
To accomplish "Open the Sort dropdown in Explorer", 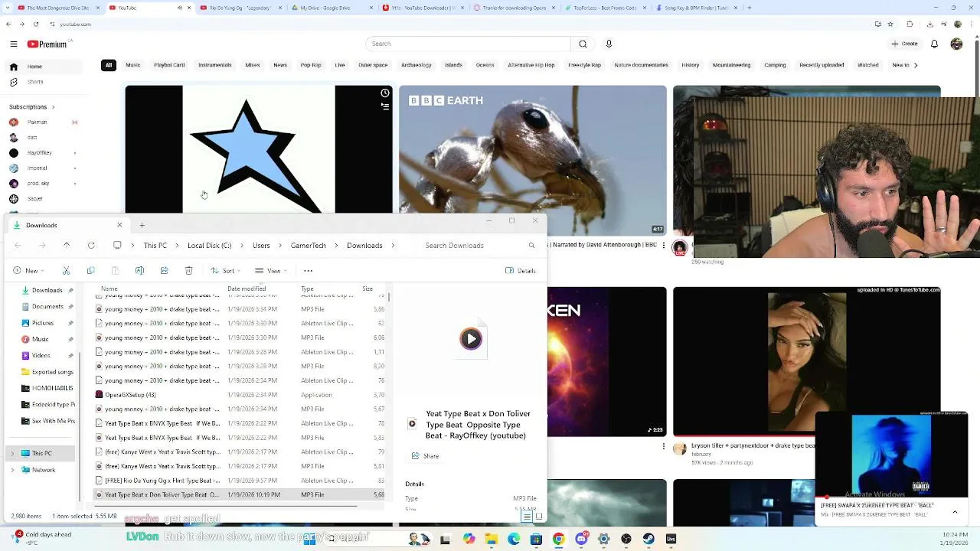I will (x=225, y=271).
